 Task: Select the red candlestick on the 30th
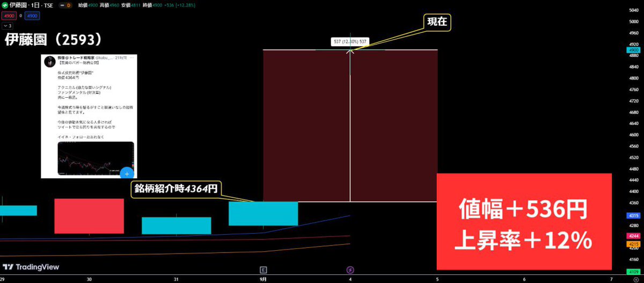pyautogui.click(x=89, y=216)
